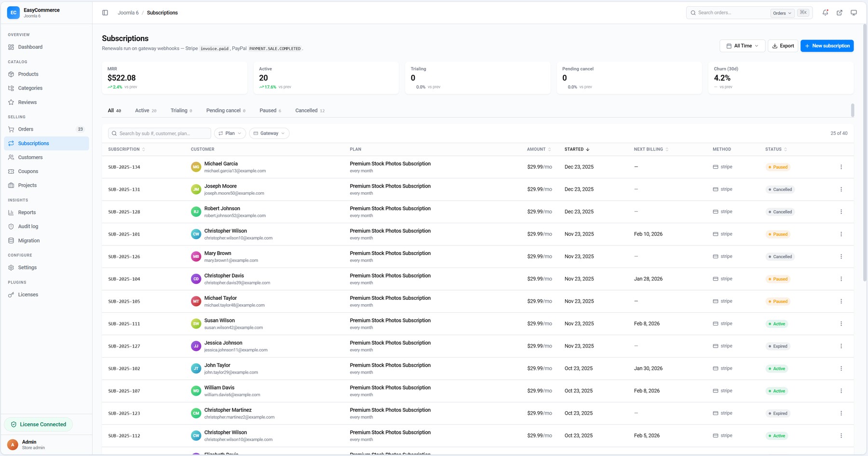Sort by the Status column header
The height and width of the screenshot is (456, 868).
(776, 149)
